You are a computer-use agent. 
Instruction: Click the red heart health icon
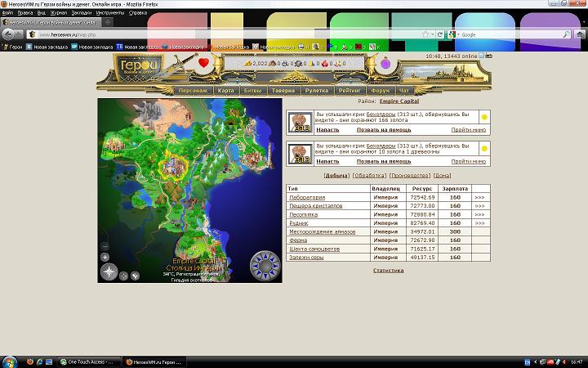[x=204, y=64]
